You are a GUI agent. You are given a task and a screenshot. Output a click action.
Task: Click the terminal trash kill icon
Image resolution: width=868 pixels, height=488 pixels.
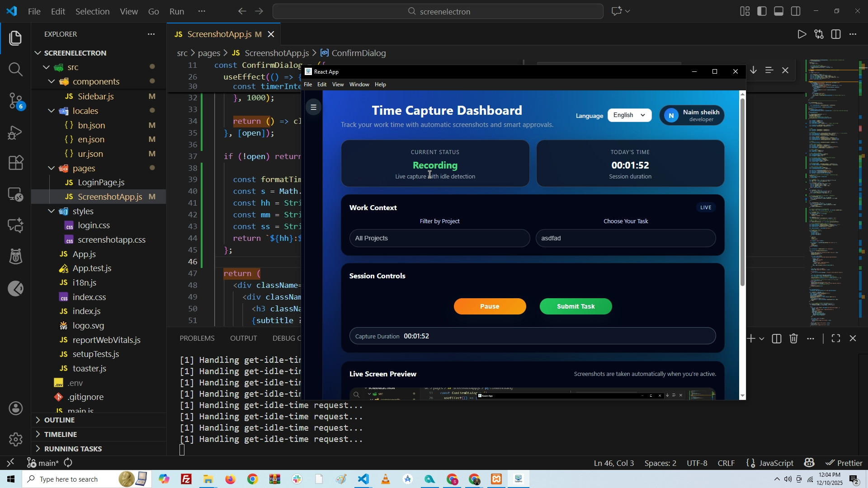pos(793,339)
